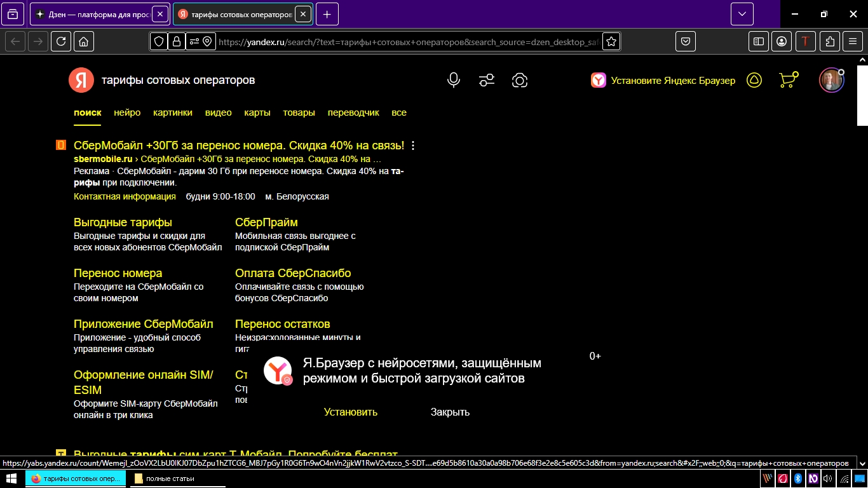Open the volume speaker tray icon
This screenshot has width=868, height=488.
pyautogui.click(x=828, y=478)
